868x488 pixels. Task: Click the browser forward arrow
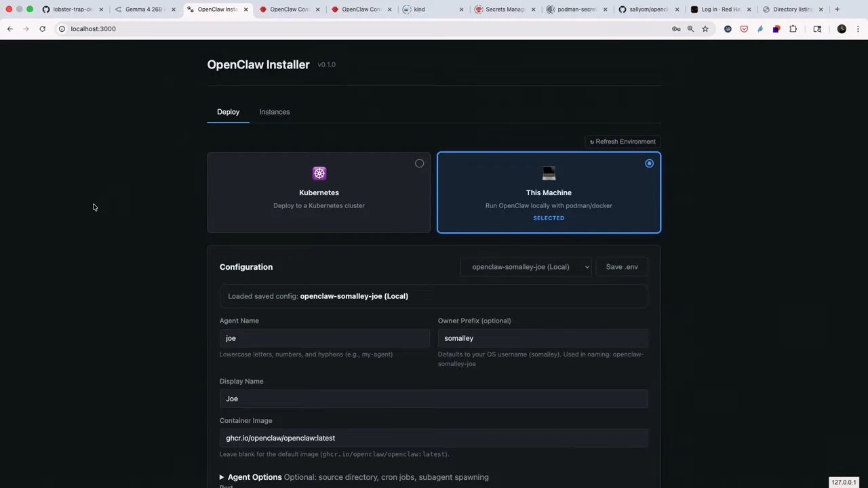(x=26, y=28)
